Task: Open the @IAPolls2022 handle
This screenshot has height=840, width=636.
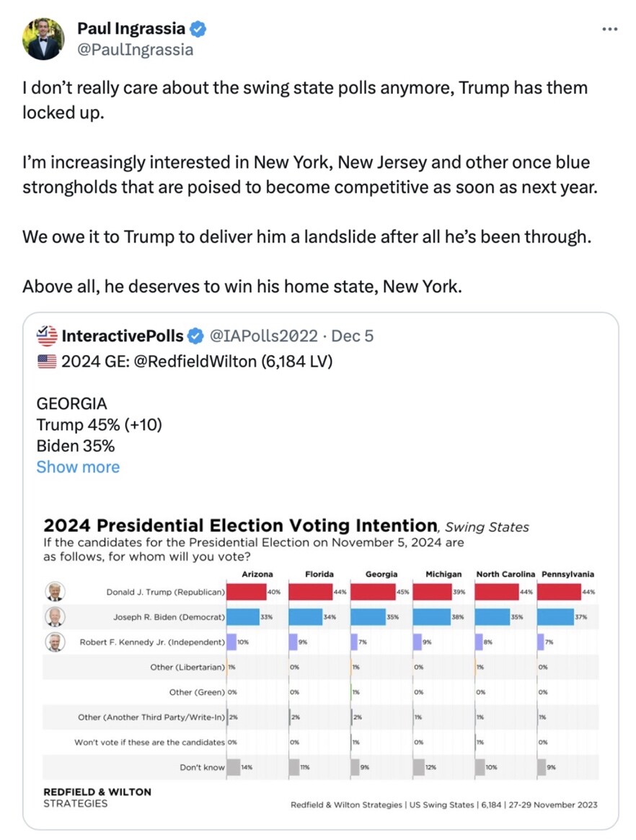Action: [263, 336]
